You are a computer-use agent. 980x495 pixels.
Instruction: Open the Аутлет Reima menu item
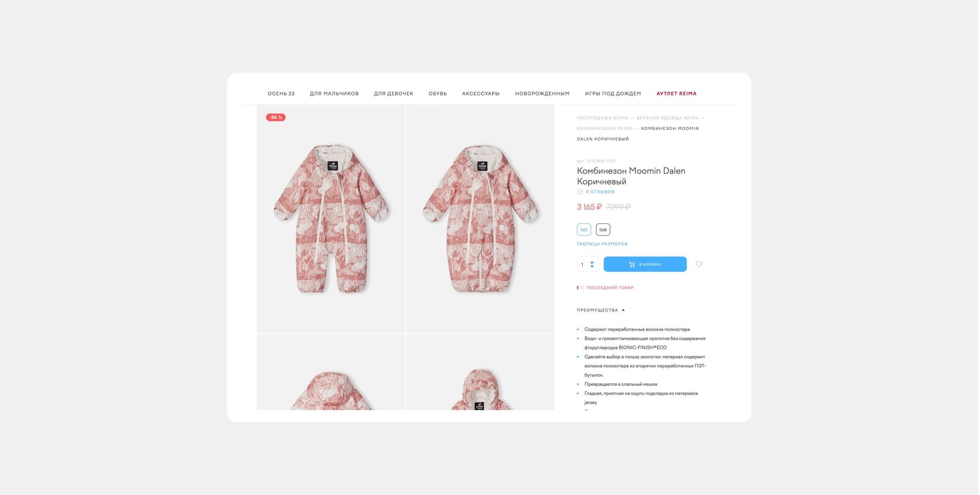pyautogui.click(x=676, y=94)
